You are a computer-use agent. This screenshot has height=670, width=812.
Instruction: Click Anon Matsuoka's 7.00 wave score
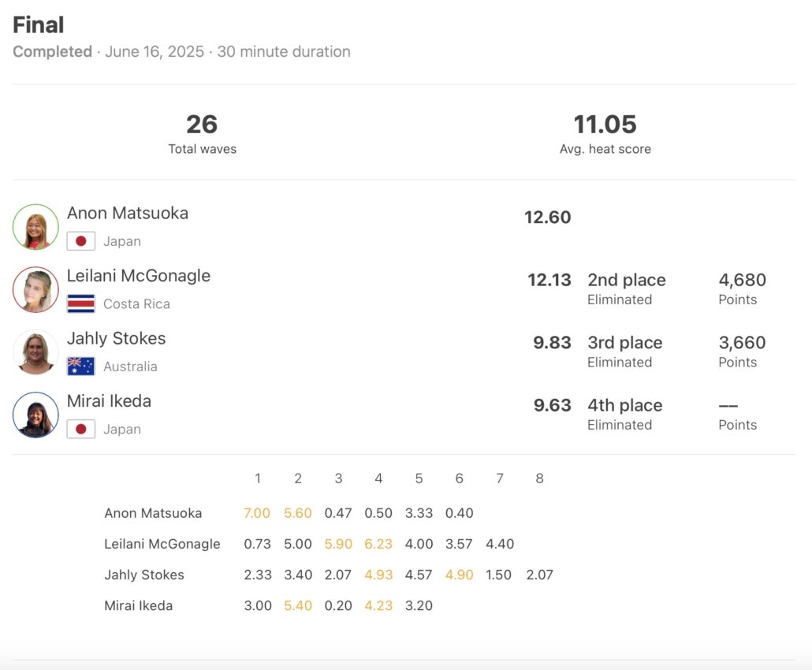coord(257,513)
